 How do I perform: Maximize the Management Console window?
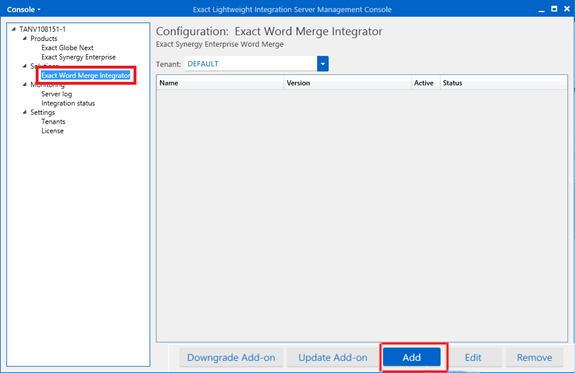(x=554, y=9)
